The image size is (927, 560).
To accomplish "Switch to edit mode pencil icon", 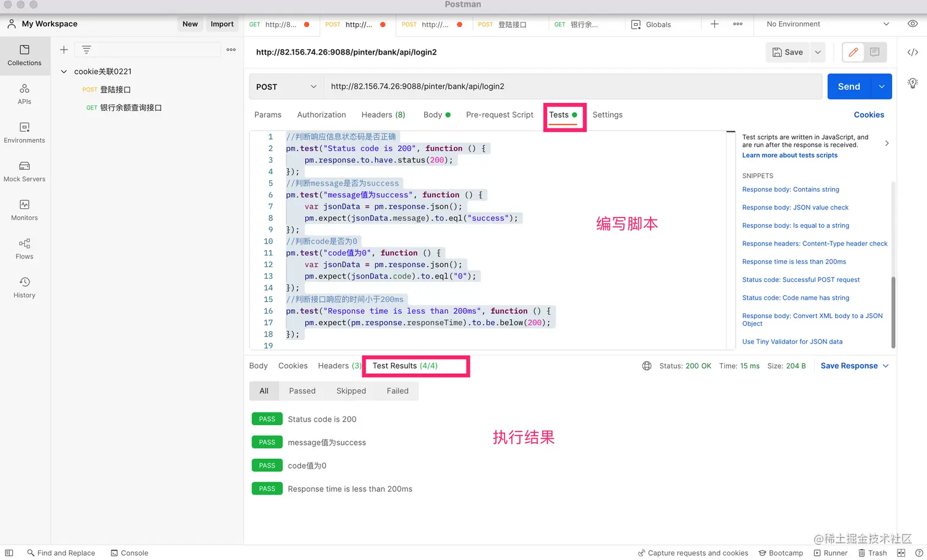I will [853, 52].
